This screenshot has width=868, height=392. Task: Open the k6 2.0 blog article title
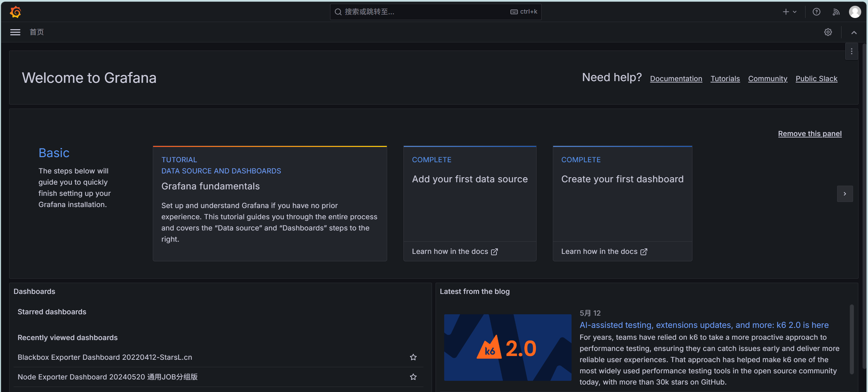[704, 325]
